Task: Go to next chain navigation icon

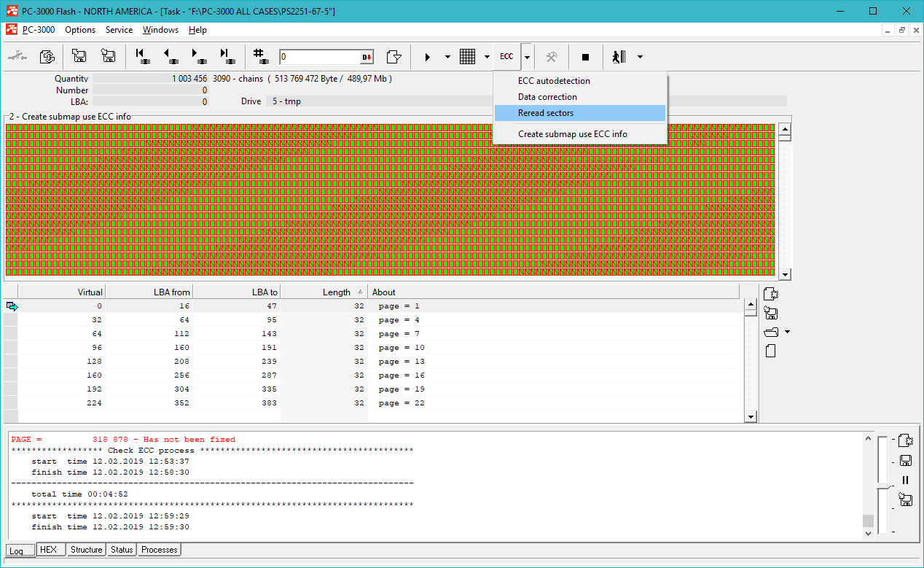Action: pyautogui.click(x=198, y=57)
